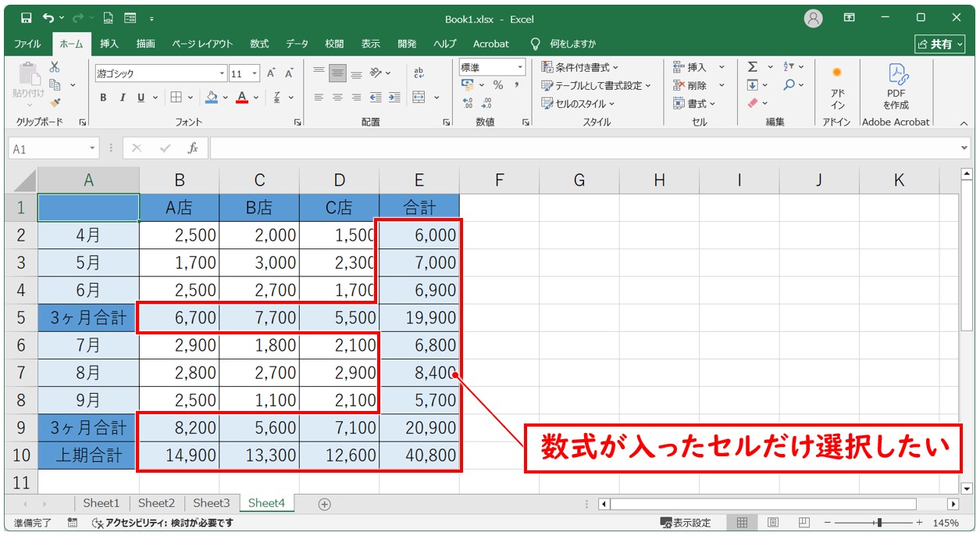
Task: Expand the number format dropdown
Action: 519,67
